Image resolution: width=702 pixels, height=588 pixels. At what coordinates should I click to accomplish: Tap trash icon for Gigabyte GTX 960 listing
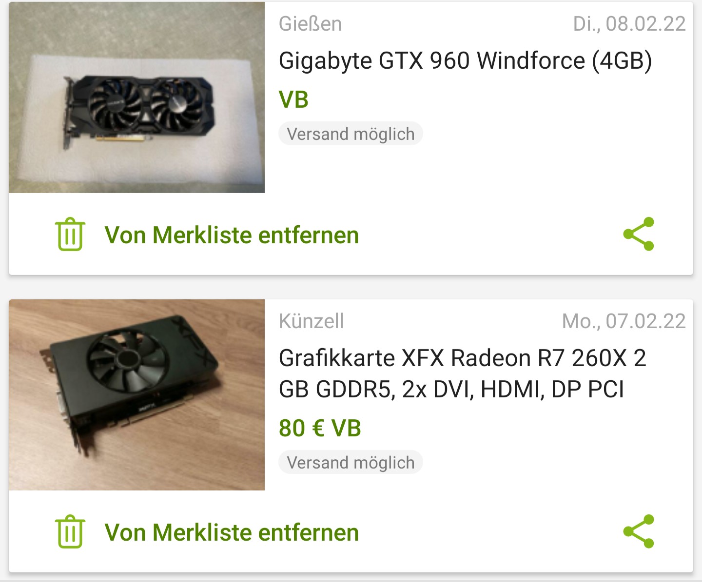pos(70,235)
